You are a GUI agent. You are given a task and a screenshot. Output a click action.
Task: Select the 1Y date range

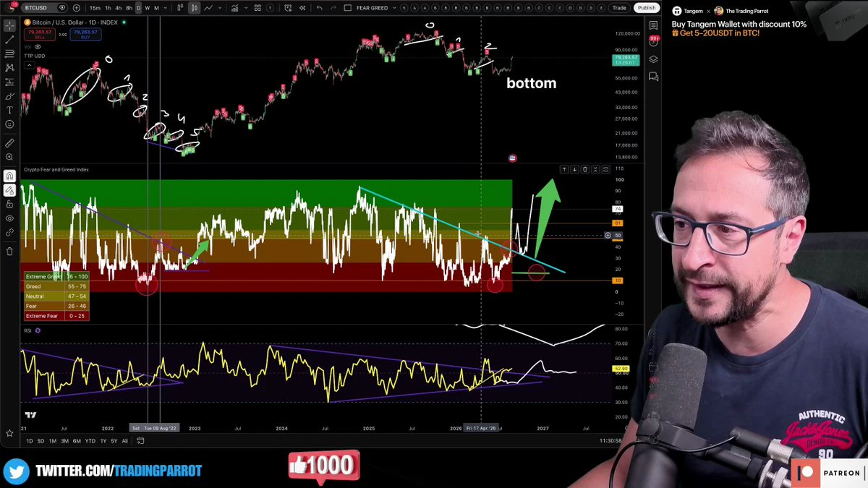click(x=103, y=441)
